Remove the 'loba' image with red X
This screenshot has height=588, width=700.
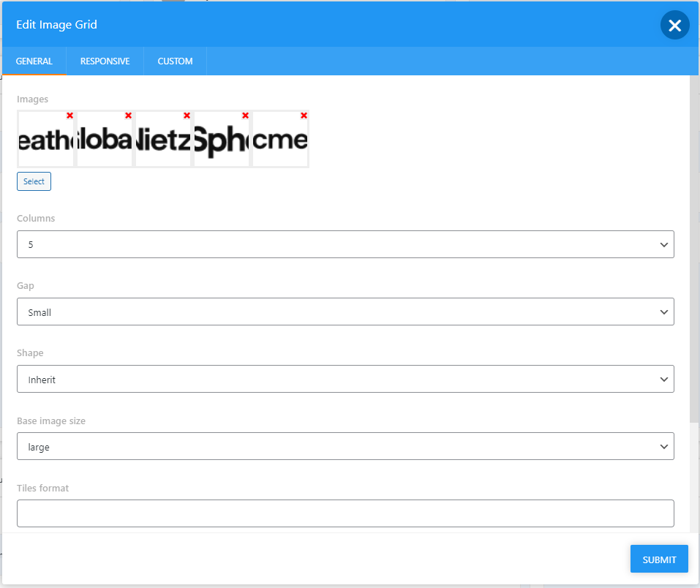[128, 116]
